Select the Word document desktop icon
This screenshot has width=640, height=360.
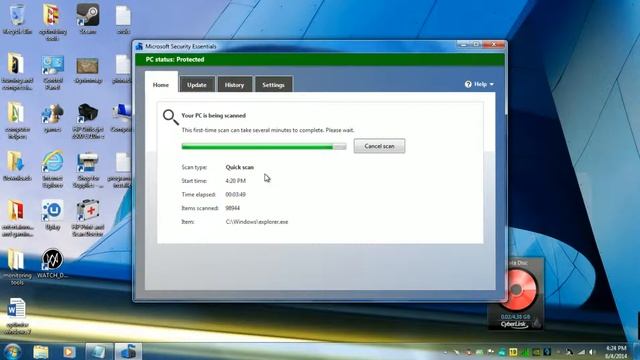click(17, 316)
